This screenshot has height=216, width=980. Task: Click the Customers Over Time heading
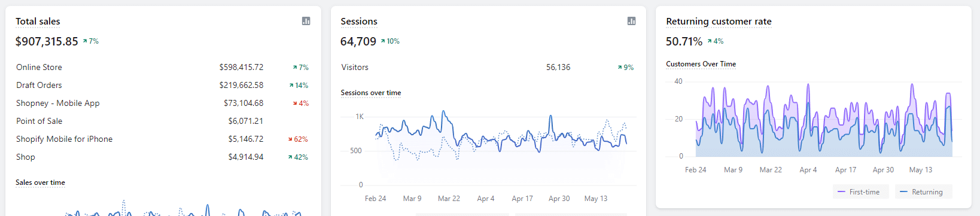tap(701, 64)
